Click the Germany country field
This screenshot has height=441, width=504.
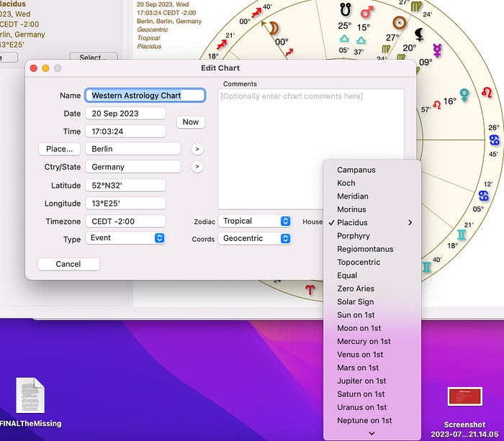tap(133, 167)
